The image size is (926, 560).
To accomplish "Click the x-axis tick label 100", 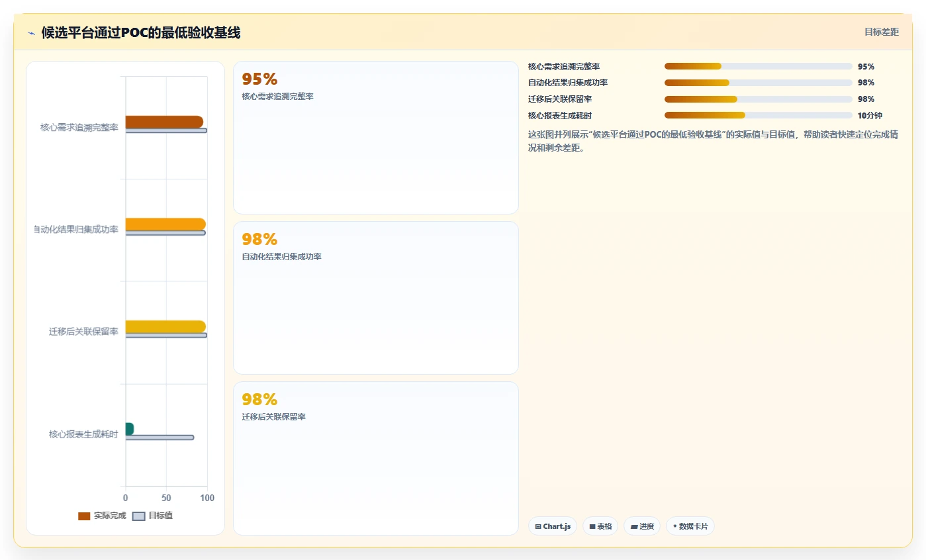I will [207, 498].
